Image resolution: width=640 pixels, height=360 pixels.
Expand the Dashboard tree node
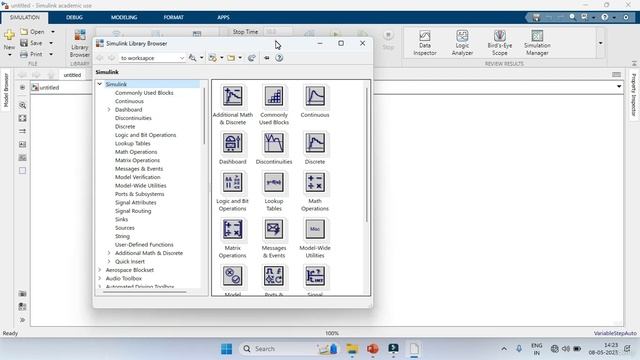click(x=109, y=110)
